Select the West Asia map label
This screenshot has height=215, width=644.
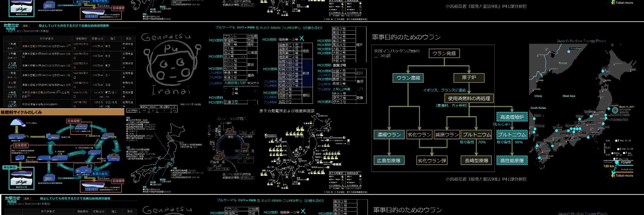(569, 96)
